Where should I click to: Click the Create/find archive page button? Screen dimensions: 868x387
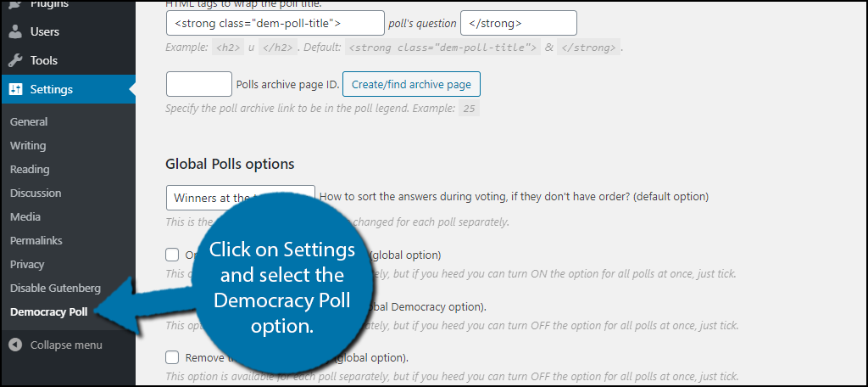pos(411,84)
